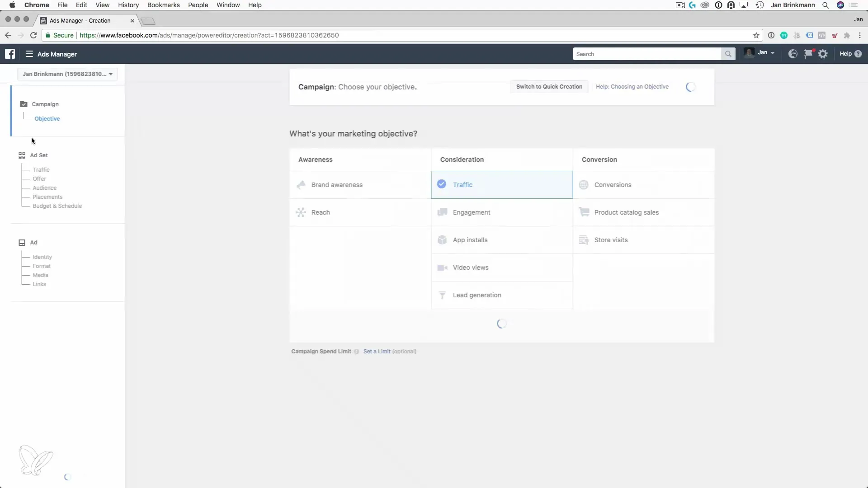Pick the Lead generation objective

tap(502, 295)
